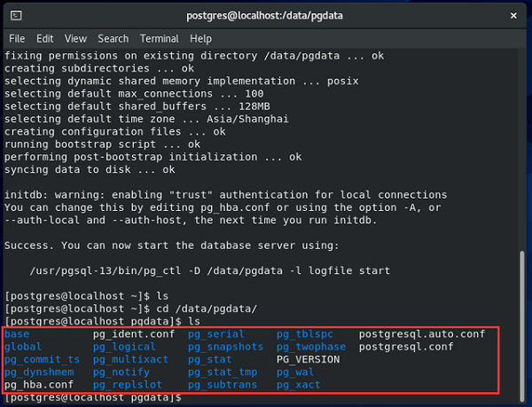Open the View menu
532x407 pixels.
pos(75,39)
